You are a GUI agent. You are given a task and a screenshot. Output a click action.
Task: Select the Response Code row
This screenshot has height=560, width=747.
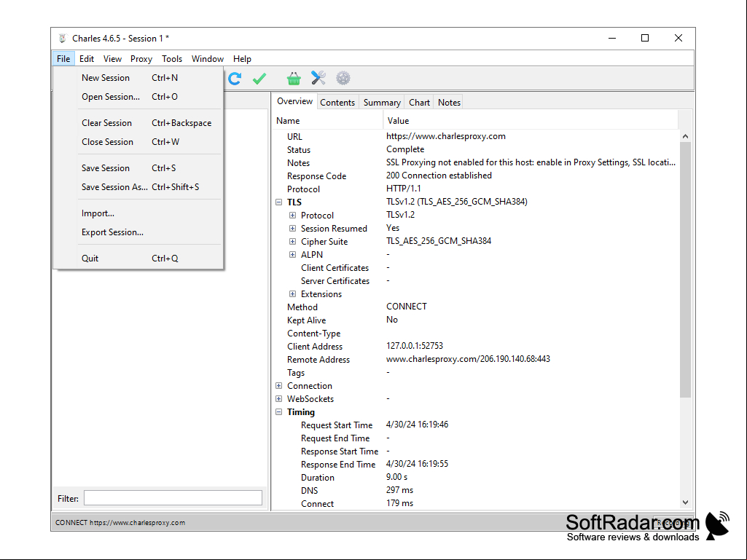pyautogui.click(x=477, y=176)
